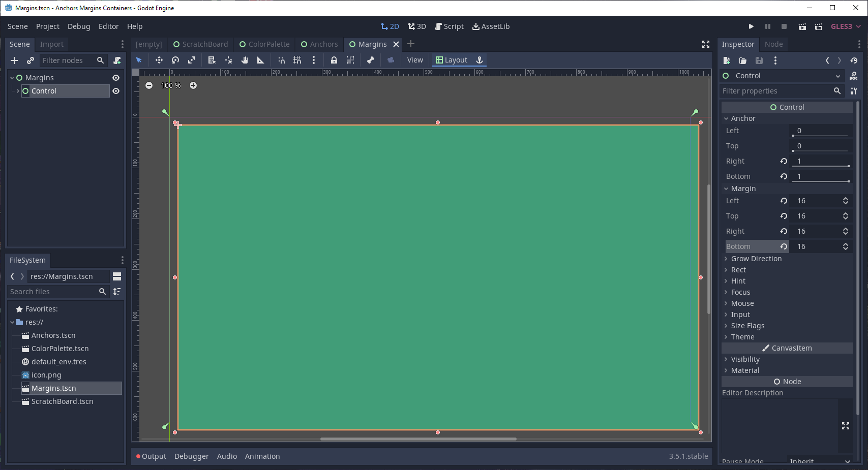This screenshot has height=470, width=868.
Task: Toggle visibility of the Margins root node
Action: 116,78
